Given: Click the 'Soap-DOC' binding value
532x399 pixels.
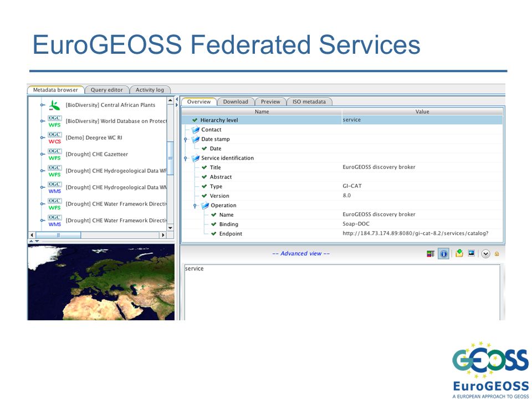Looking at the screenshot, I should tap(356, 224).
